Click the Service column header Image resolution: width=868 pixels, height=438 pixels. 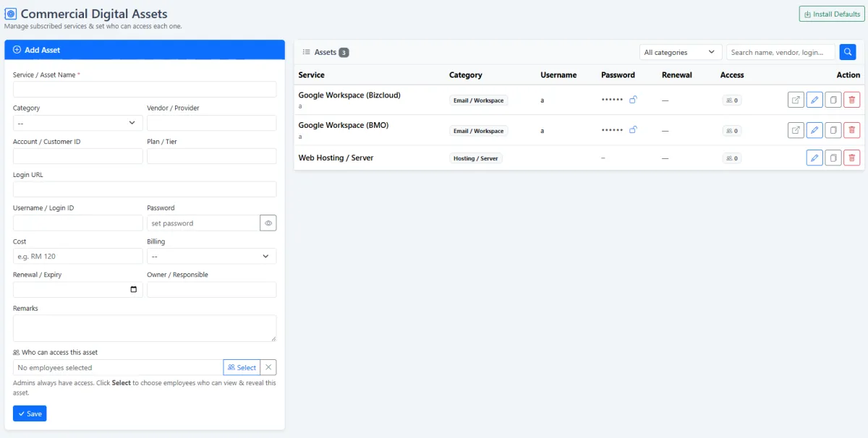[311, 74]
